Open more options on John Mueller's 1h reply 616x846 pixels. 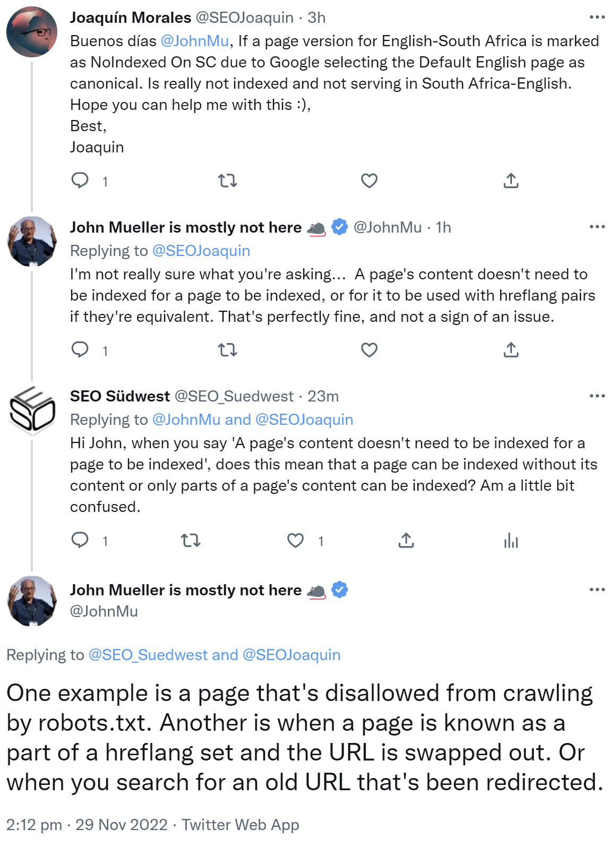pyautogui.click(x=597, y=227)
